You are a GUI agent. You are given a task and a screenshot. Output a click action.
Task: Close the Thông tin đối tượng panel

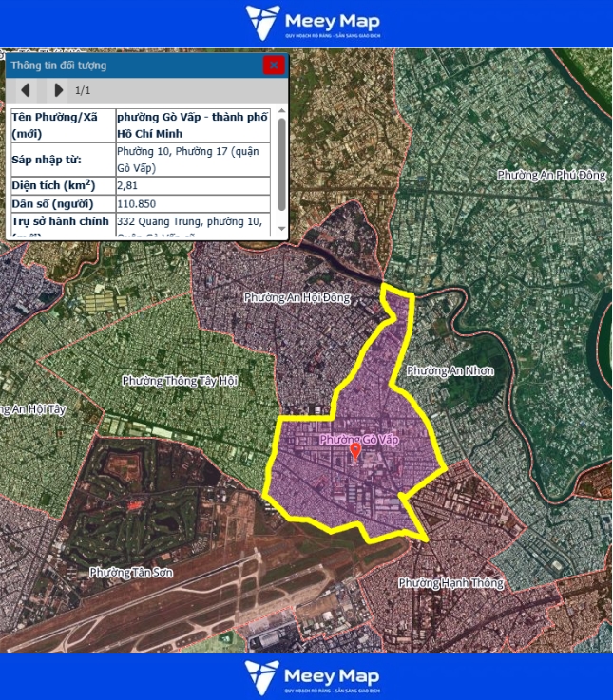(274, 66)
